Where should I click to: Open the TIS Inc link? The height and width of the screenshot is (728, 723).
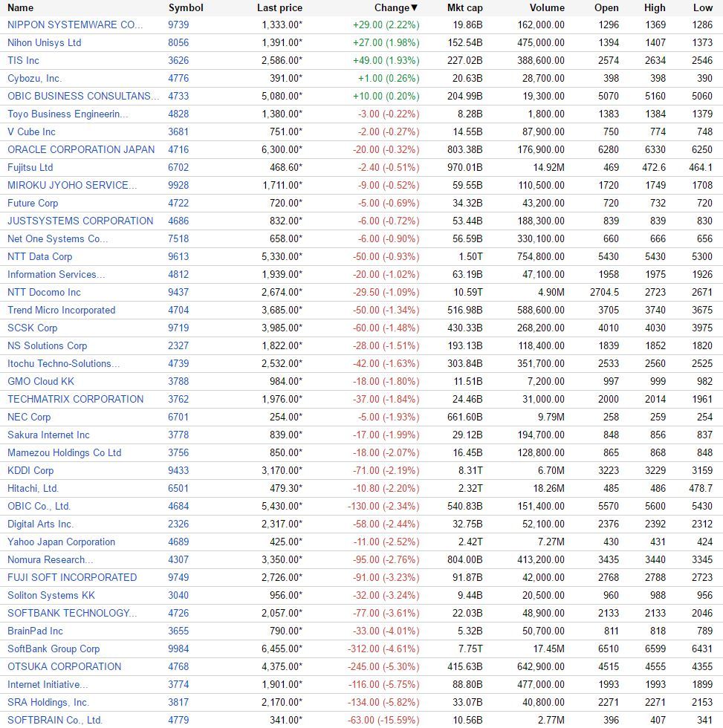click(x=23, y=60)
